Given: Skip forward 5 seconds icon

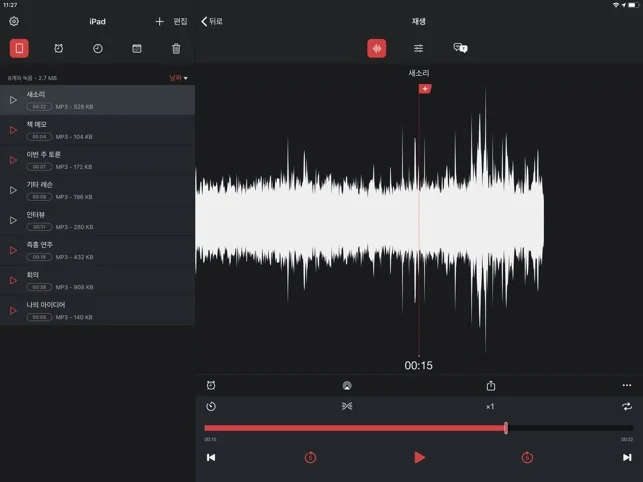Looking at the screenshot, I should pyautogui.click(x=527, y=457).
